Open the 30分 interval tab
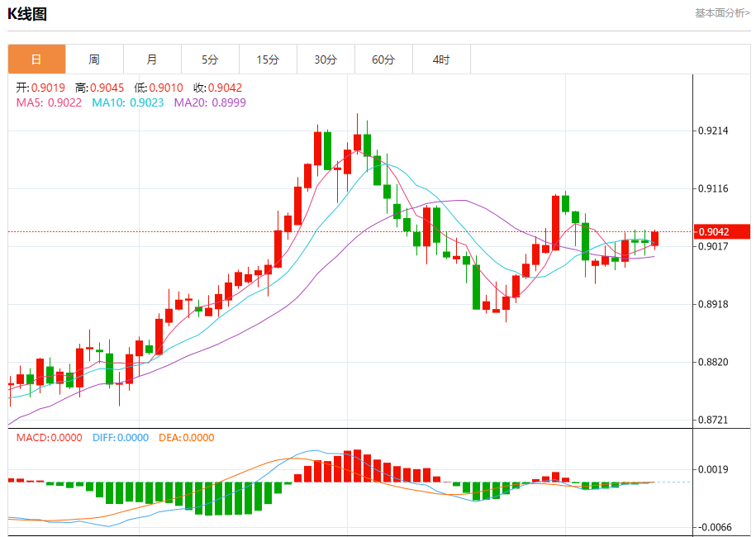The height and width of the screenshot is (537, 756). (326, 59)
